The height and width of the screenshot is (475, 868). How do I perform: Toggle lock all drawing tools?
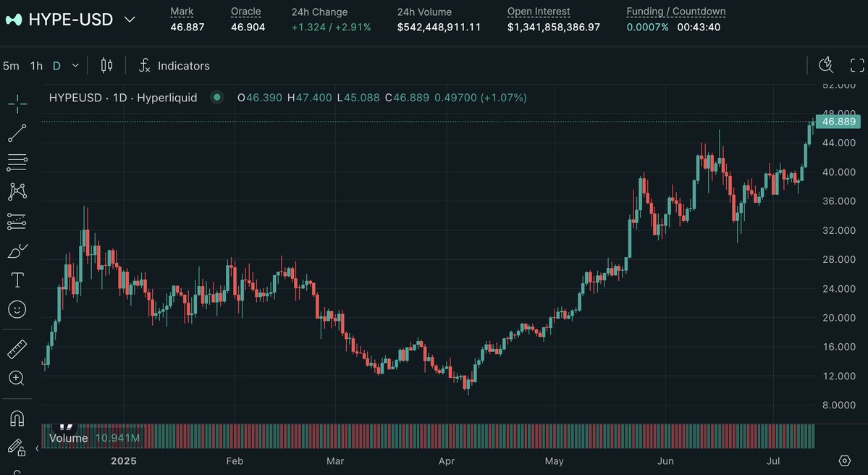tap(17, 447)
